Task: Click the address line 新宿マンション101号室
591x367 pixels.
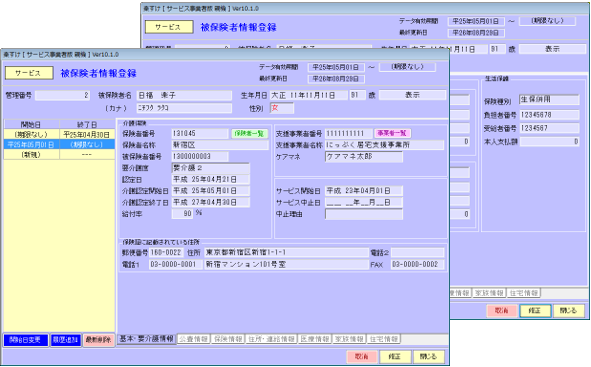Action: point(286,265)
